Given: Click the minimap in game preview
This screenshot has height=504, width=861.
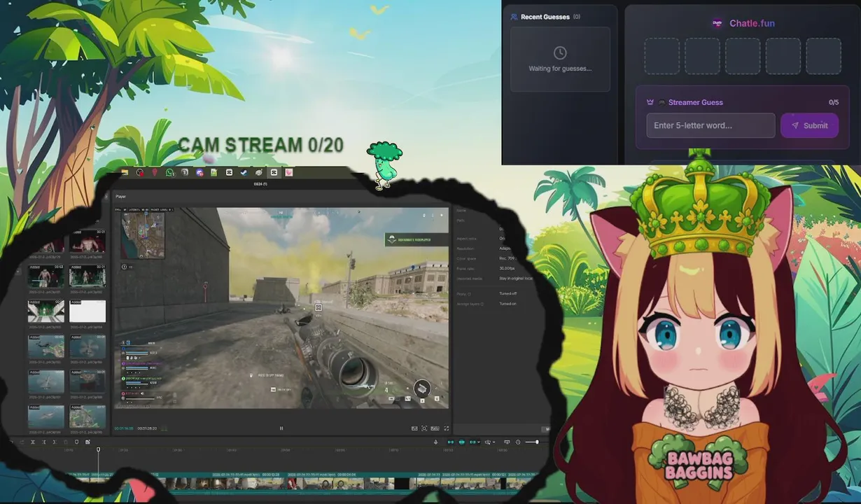Looking at the screenshot, I should [x=143, y=236].
